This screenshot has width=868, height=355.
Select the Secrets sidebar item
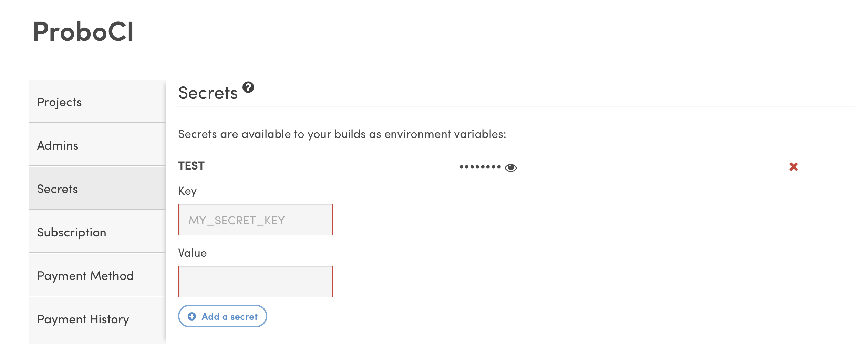97,189
